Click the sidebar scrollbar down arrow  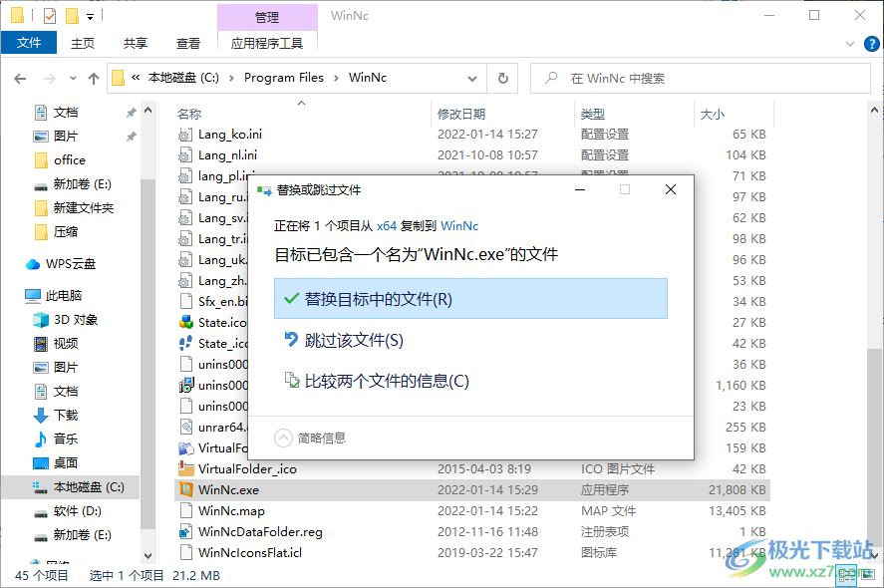point(147,555)
